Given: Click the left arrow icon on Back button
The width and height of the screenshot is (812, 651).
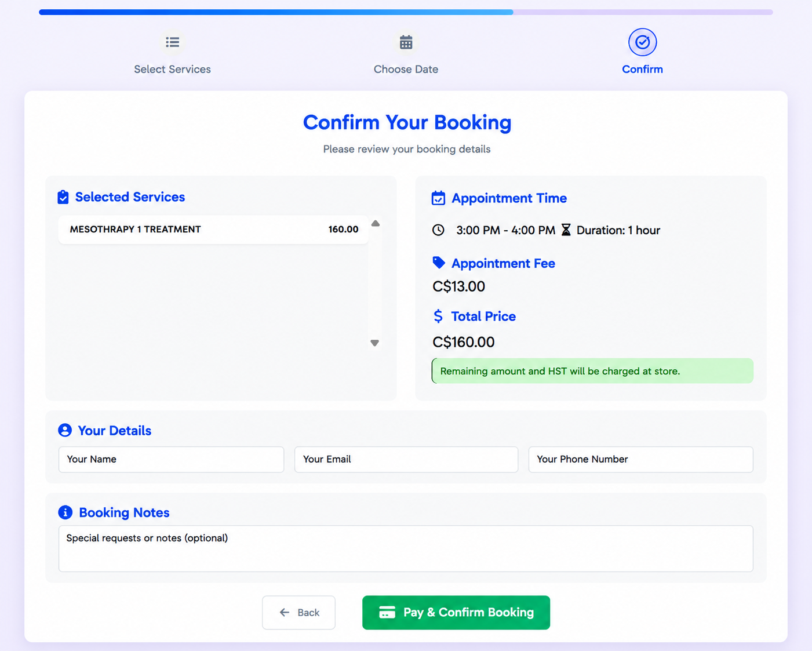Looking at the screenshot, I should tap(285, 612).
